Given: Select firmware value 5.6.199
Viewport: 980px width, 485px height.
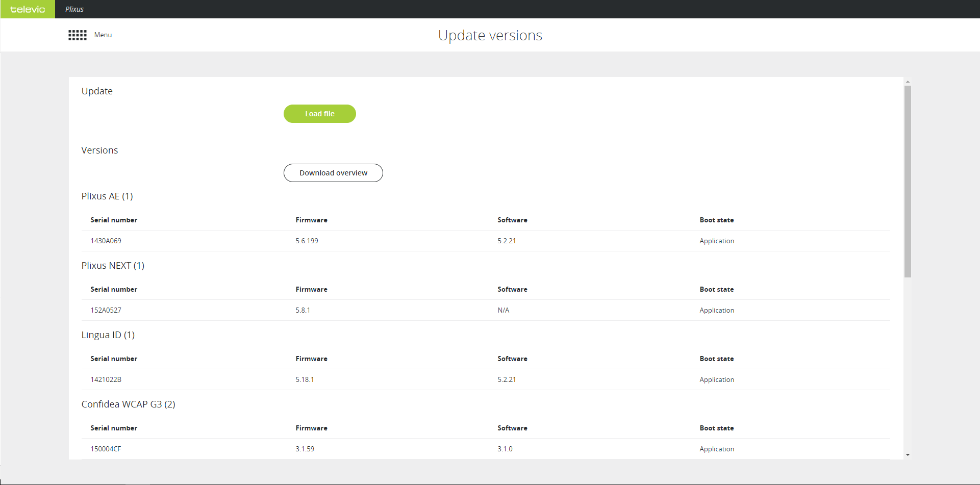Looking at the screenshot, I should [307, 241].
